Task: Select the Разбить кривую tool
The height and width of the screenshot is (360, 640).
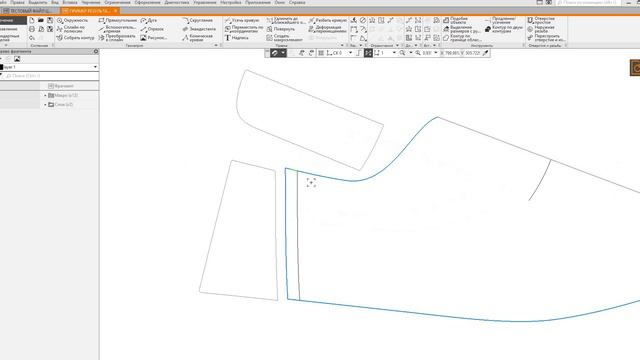Action: pos(328,20)
